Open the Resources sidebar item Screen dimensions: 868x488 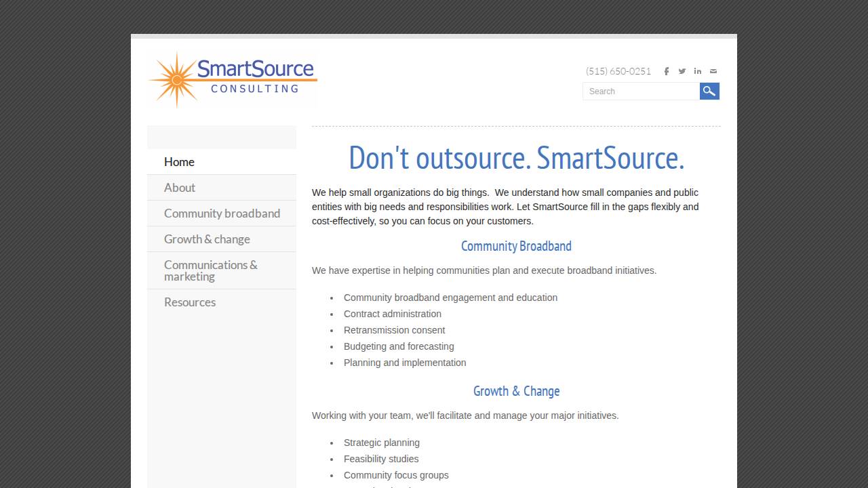click(190, 302)
